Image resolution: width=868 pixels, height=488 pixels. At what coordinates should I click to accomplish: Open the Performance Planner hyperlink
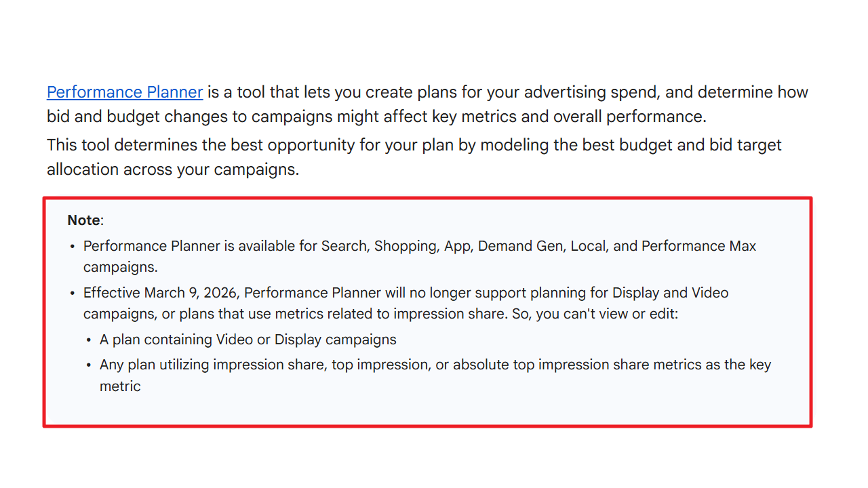[x=125, y=92]
